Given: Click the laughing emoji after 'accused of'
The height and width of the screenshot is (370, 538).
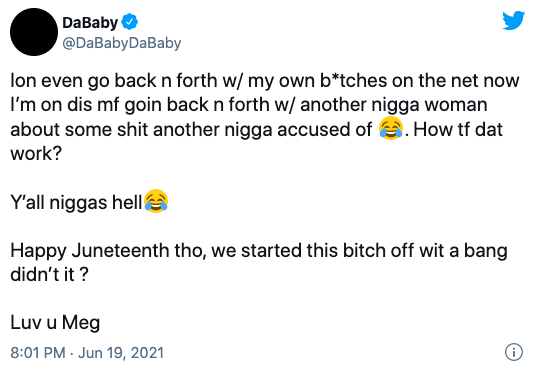Looking at the screenshot, I should tap(391, 128).
